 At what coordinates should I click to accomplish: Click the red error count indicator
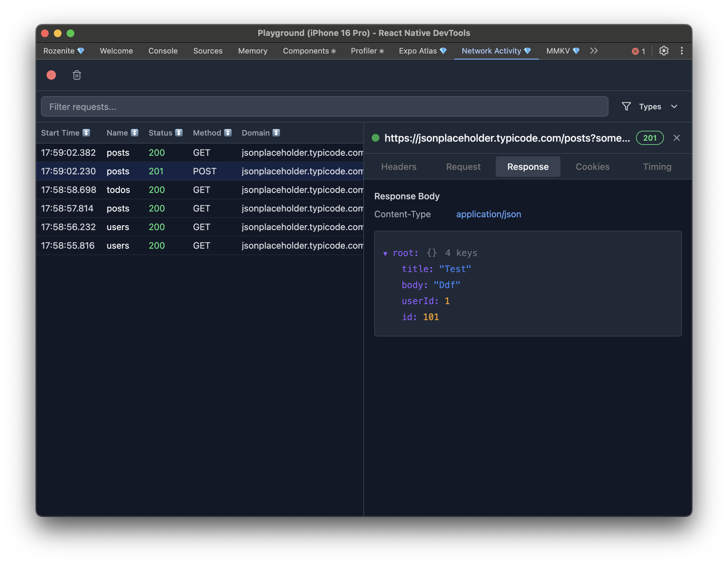click(x=638, y=51)
